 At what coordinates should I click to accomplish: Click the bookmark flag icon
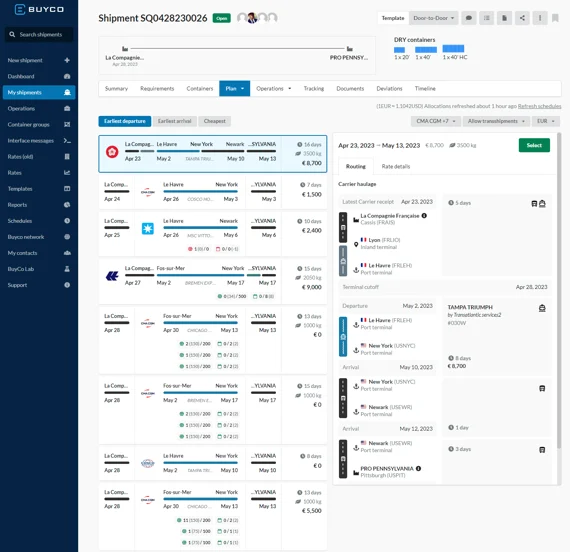tap(555, 18)
